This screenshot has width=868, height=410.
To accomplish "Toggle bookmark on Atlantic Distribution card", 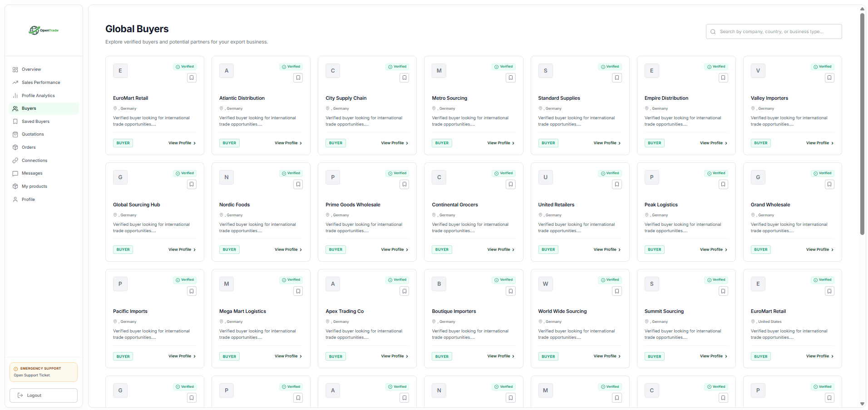I will (298, 78).
